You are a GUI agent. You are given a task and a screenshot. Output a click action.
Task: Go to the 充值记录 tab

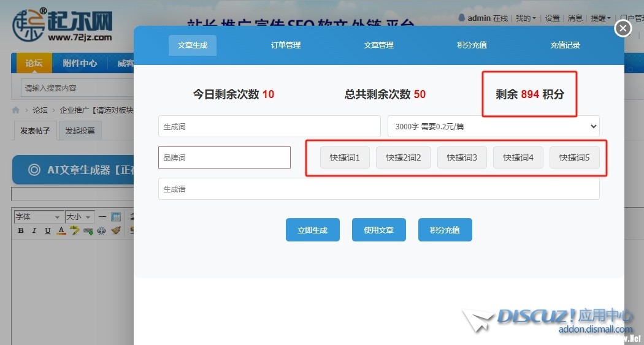pos(565,45)
